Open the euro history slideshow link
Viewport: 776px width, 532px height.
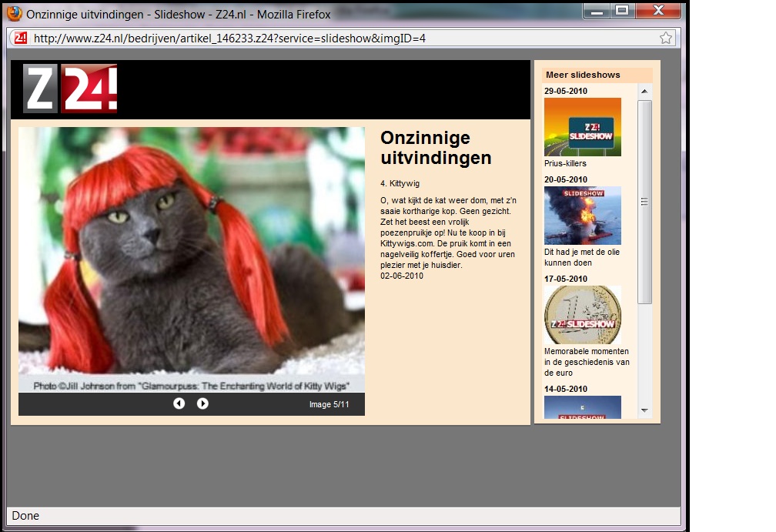pyautogui.click(x=582, y=362)
